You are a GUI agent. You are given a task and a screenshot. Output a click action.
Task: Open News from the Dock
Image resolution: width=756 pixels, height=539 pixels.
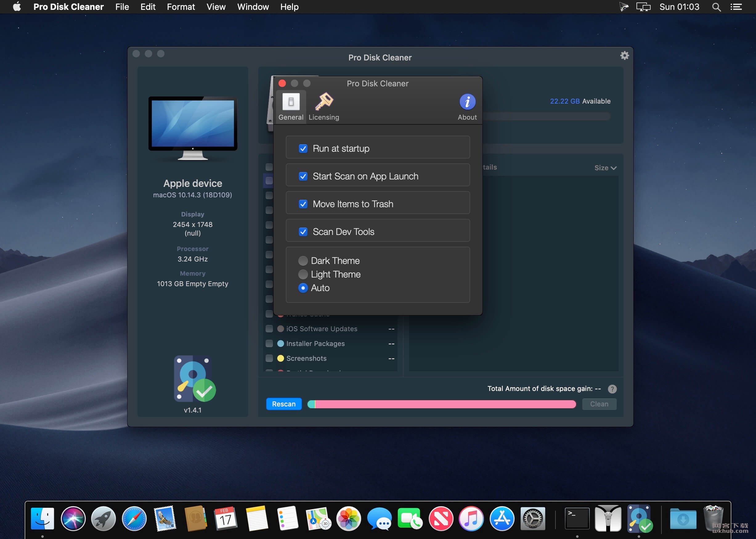pyautogui.click(x=441, y=518)
